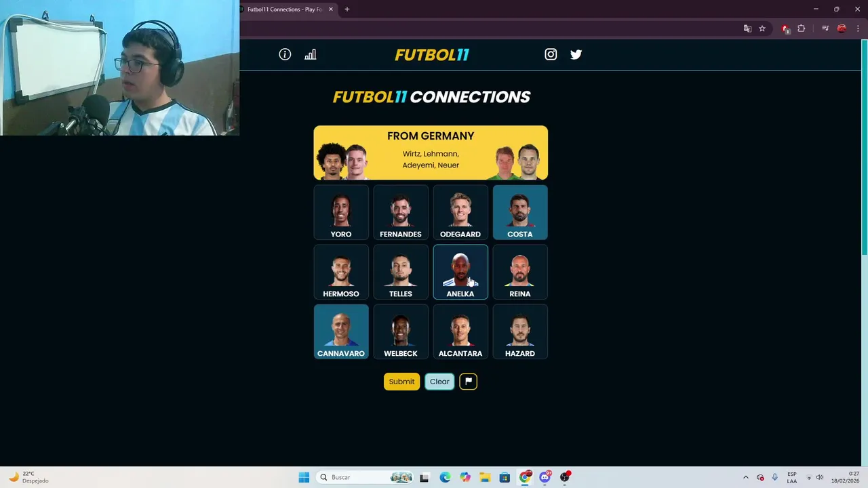Select the Anelka player card
This screenshot has height=488, width=868.
pyautogui.click(x=460, y=272)
